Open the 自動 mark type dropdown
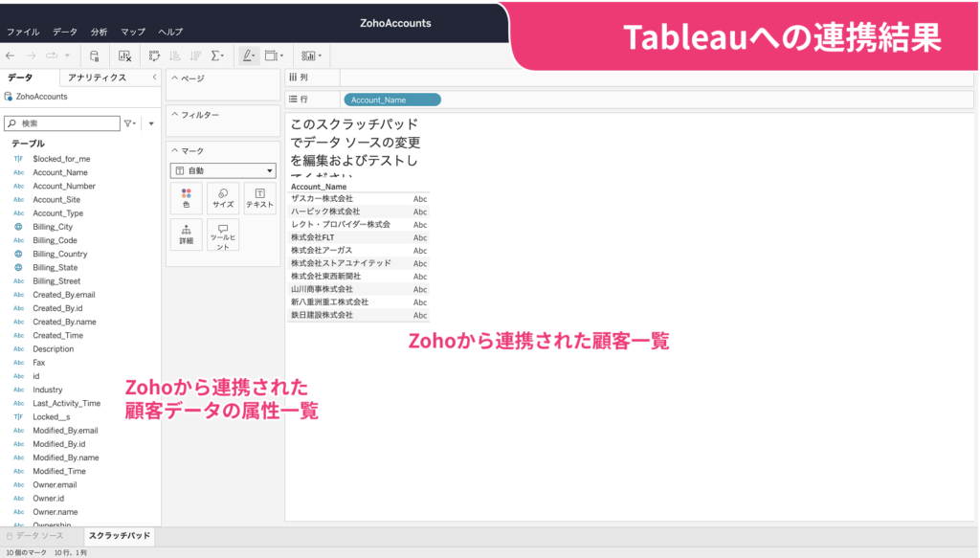 223,170
